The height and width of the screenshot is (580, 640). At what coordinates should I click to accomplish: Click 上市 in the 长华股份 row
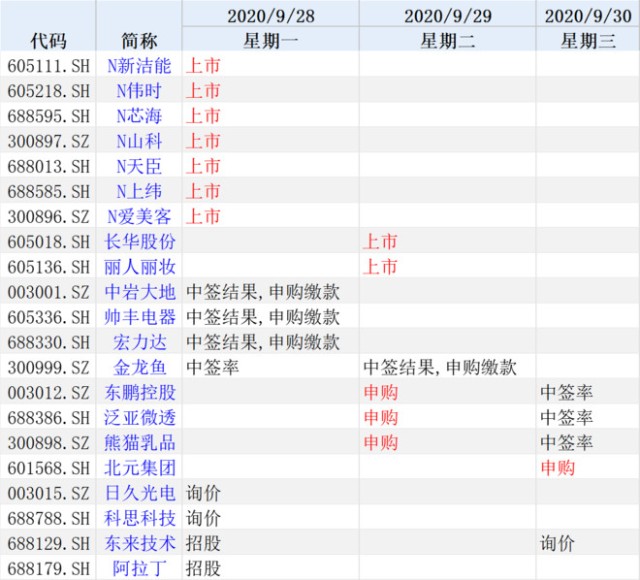380,241
